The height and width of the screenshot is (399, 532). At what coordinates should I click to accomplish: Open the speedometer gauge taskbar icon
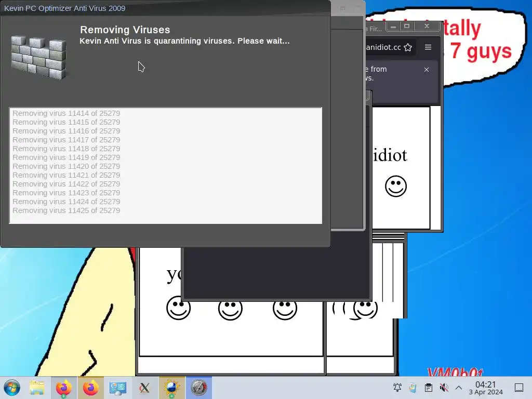[199, 388]
